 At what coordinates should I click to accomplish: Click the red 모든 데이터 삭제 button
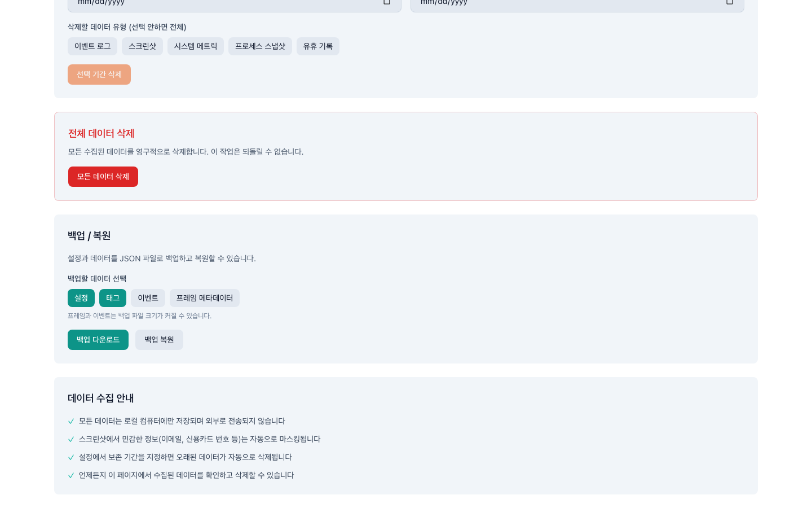click(103, 177)
